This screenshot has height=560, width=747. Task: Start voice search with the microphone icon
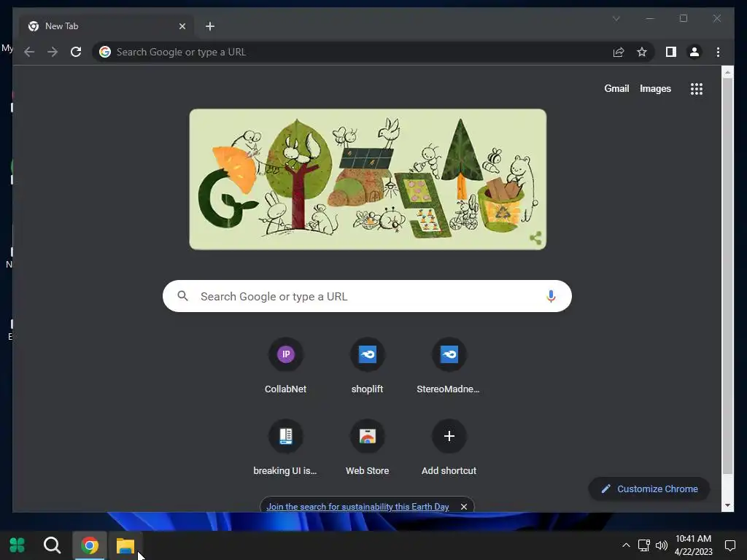[551, 296]
